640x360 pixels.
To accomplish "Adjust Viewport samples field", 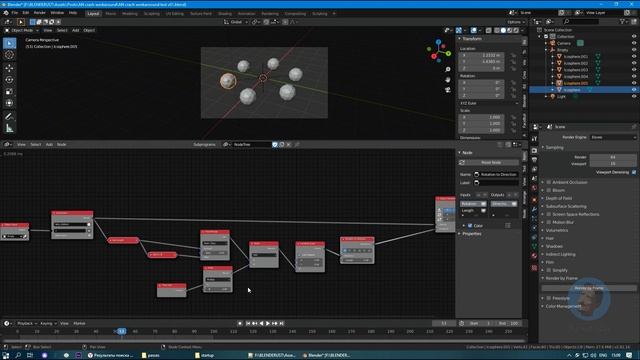I will (x=613, y=164).
